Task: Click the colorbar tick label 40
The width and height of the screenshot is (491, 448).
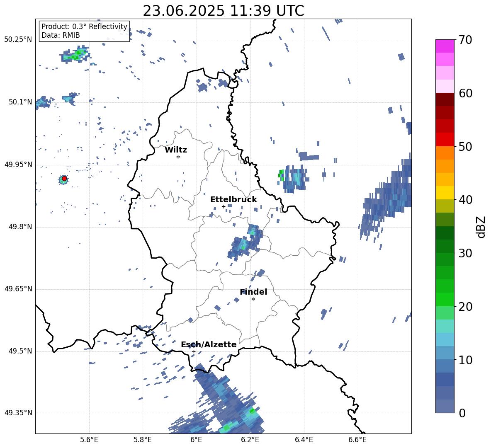Action: [x=465, y=200]
